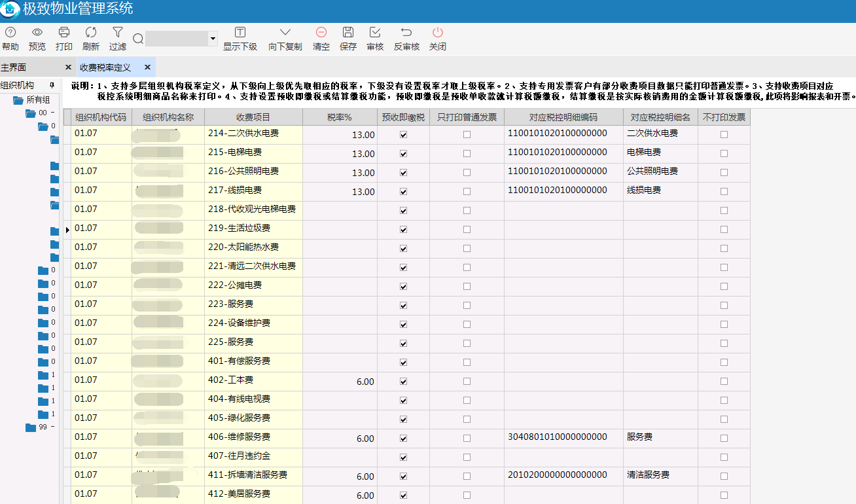Image resolution: width=856 pixels, height=504 pixels.
Task: Click the 极致物业管理系统 logo icon
Action: point(10,10)
